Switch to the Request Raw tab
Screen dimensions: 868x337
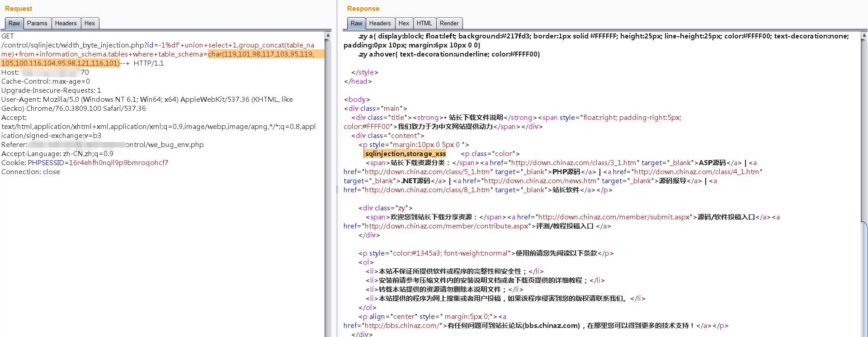click(x=14, y=24)
